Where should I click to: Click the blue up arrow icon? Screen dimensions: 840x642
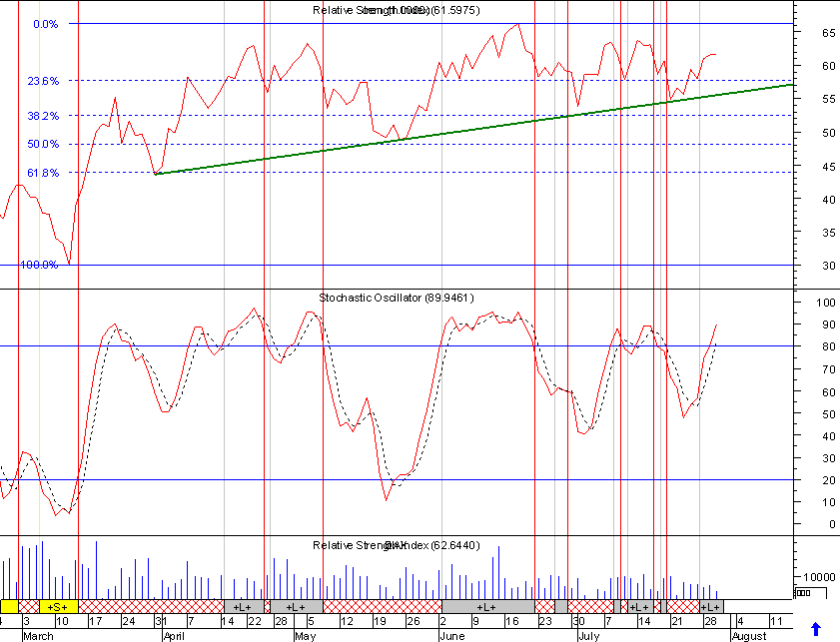point(815,629)
